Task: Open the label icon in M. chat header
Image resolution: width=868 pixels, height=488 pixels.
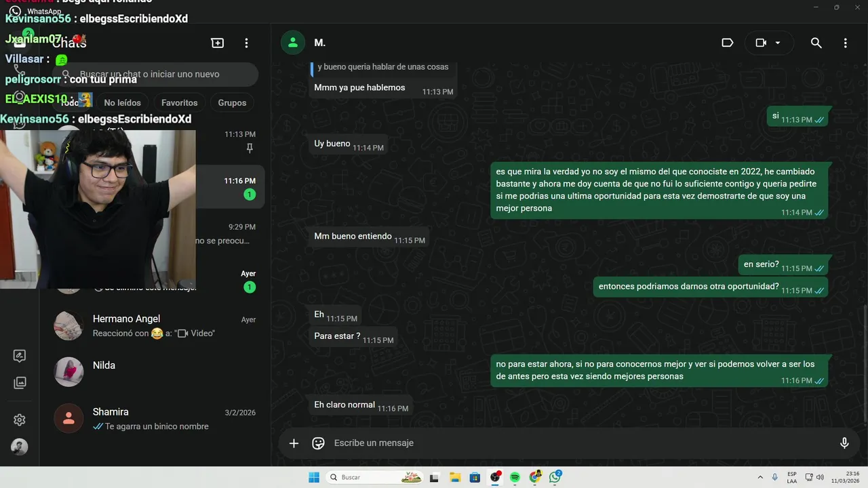Action: click(728, 43)
